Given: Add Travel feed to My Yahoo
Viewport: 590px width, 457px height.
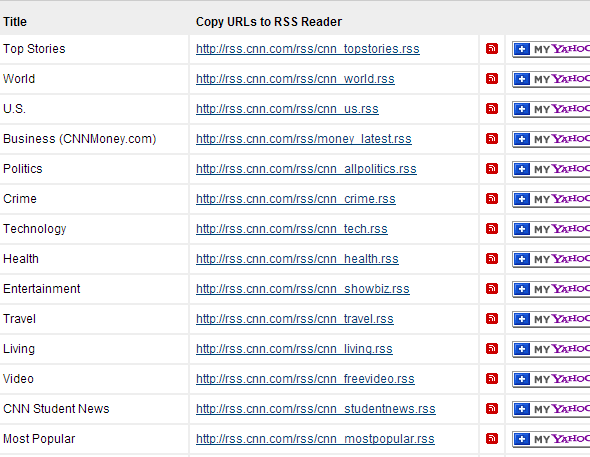Looking at the screenshot, I should coord(551,319).
